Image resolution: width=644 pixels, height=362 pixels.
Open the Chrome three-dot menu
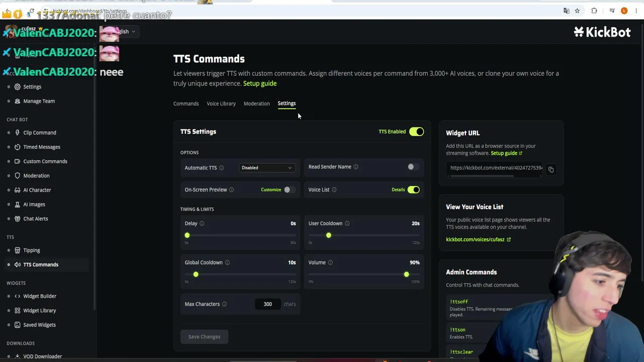pos(636,11)
